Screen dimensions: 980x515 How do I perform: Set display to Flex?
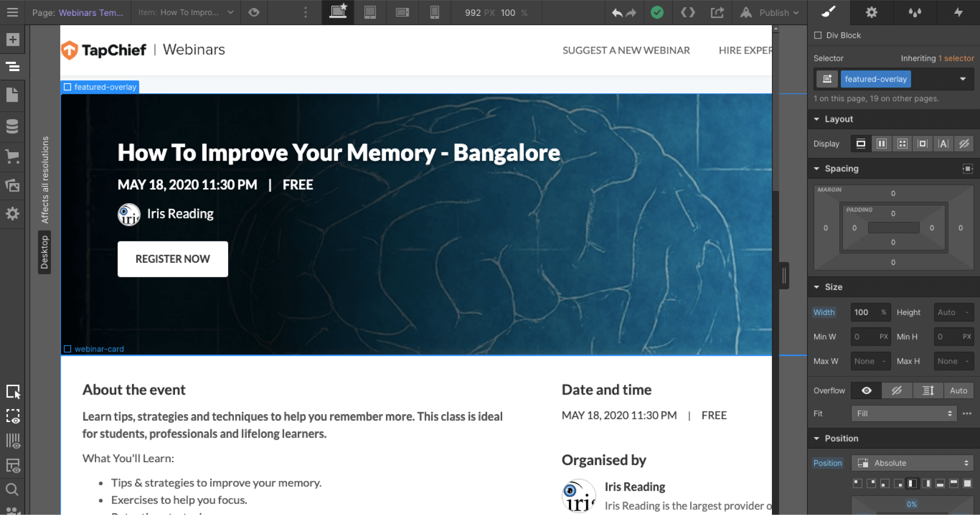[x=882, y=143]
